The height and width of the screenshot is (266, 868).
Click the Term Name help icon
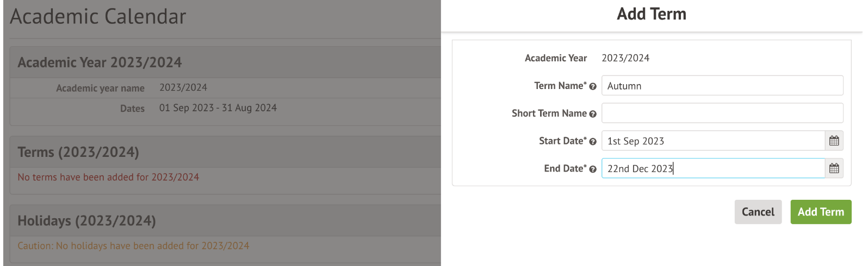click(593, 86)
